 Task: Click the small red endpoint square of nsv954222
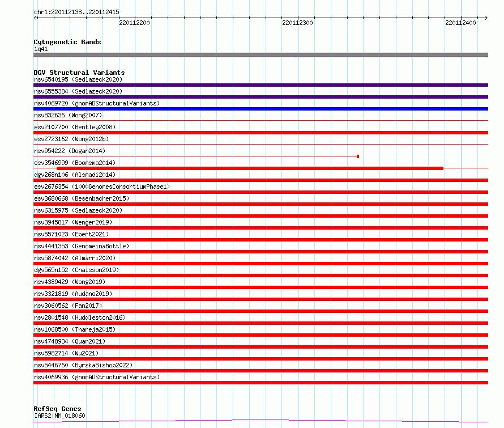(x=358, y=156)
